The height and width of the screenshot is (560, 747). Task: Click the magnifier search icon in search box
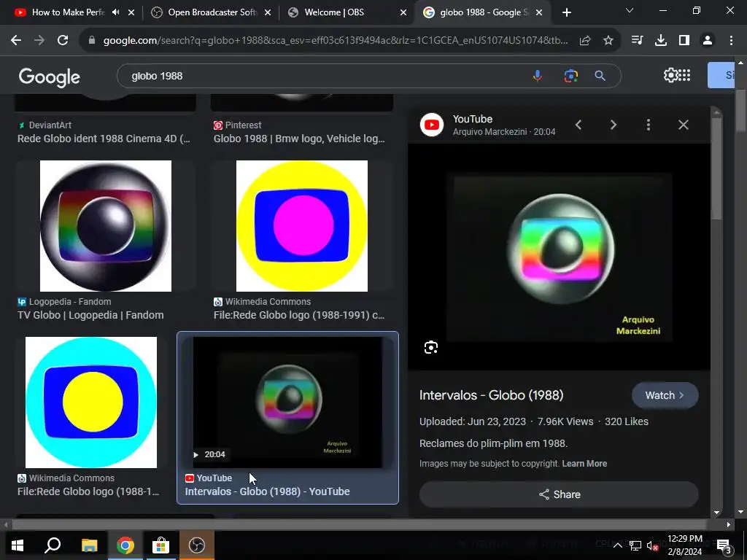click(x=600, y=76)
